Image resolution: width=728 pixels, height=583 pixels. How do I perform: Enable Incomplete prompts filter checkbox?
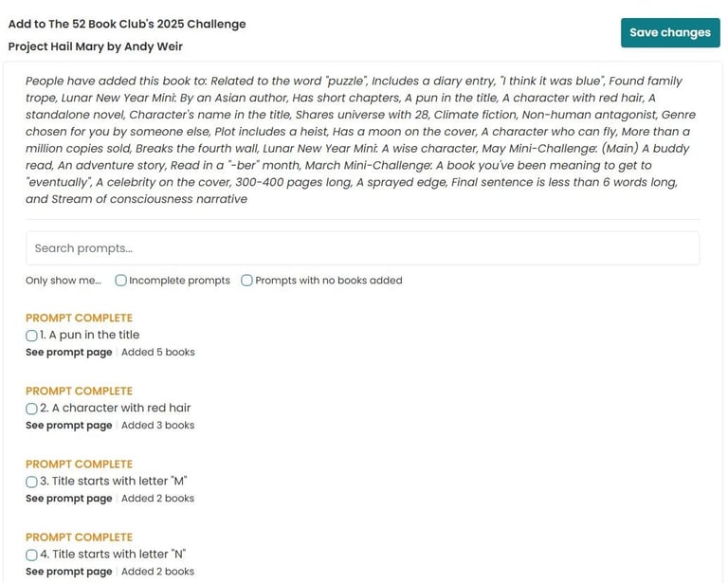120,281
